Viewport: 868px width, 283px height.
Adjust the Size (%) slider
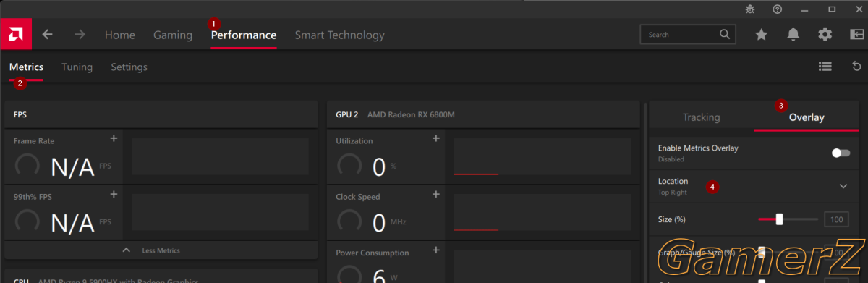coord(788,219)
